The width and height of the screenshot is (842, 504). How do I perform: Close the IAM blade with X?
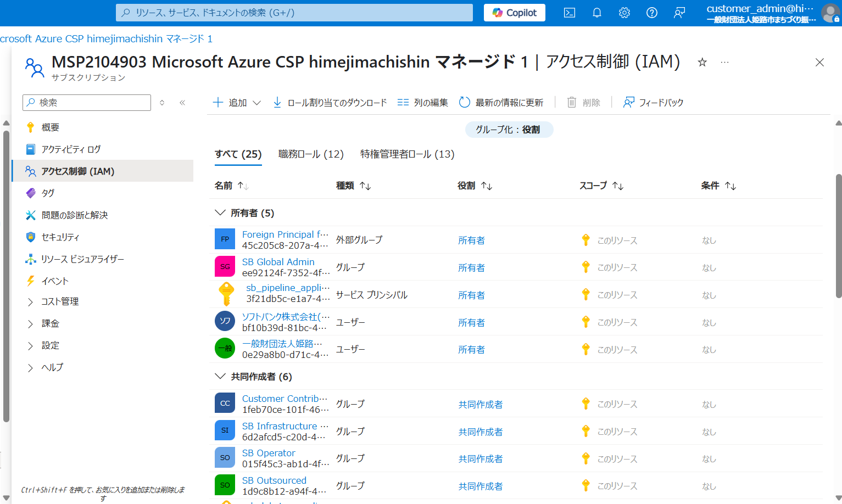[x=819, y=63]
